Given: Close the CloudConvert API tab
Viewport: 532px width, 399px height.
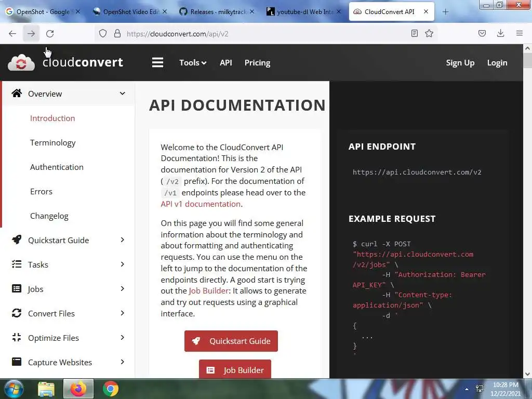Looking at the screenshot, I should [426, 11].
